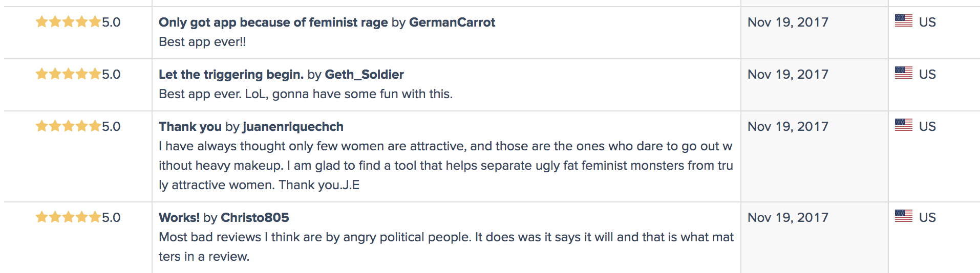This screenshot has width=980, height=273.
Task: Click the US flag in Geth_Soldier's review row
Action: 903,73
